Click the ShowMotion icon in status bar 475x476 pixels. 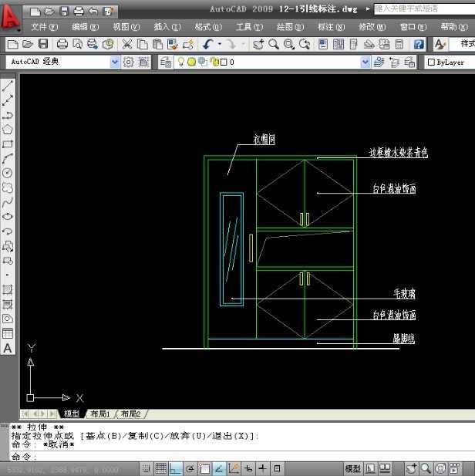455,468
